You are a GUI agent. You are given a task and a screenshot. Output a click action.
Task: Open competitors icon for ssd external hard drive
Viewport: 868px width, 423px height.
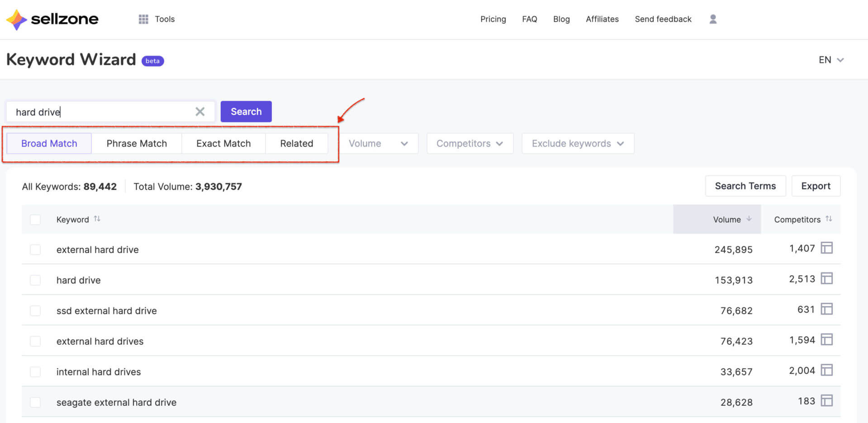(827, 309)
